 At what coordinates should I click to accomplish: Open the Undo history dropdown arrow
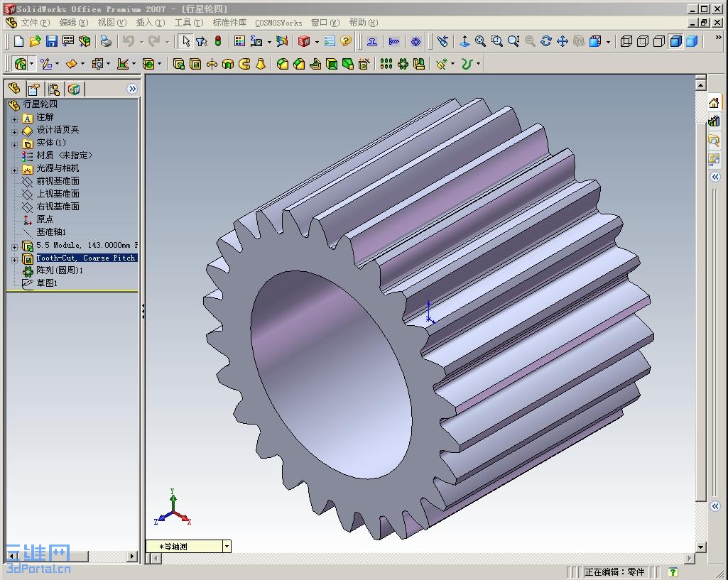click(x=141, y=42)
